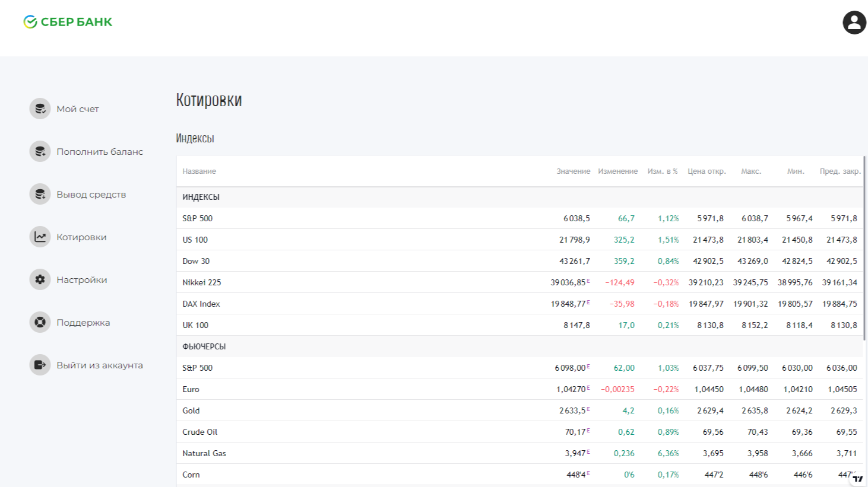This screenshot has width=868, height=487.
Task: Click Crude Oil open price 69,56
Action: tap(713, 432)
